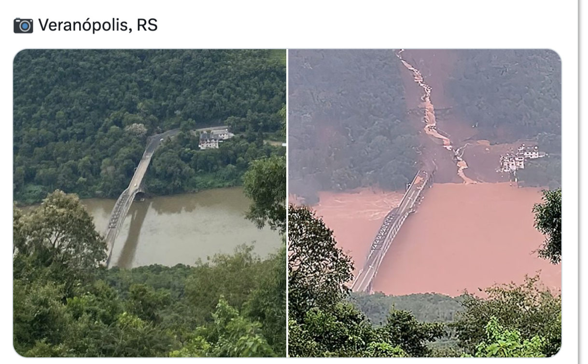
Task: Select the 'Veranópolis, RS' caption text
Action: pyautogui.click(x=98, y=25)
